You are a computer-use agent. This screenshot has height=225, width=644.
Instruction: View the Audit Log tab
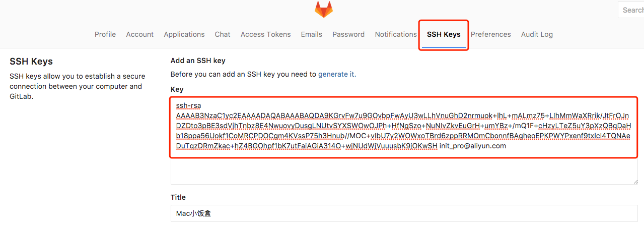pos(537,34)
